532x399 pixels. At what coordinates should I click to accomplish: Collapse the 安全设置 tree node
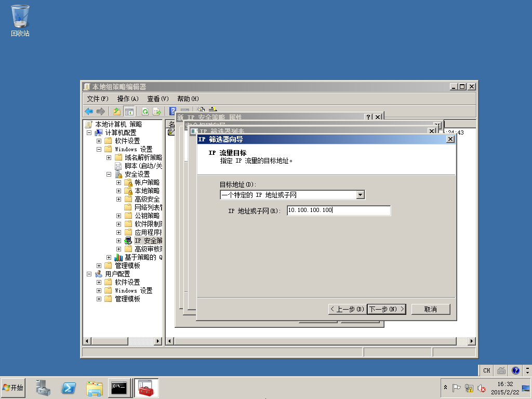[109, 175]
